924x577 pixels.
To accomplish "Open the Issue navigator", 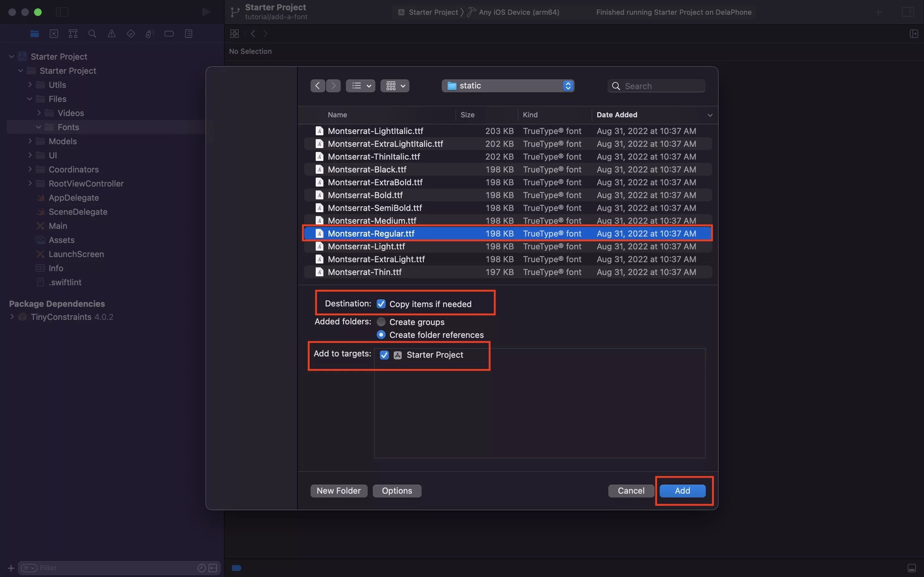I will tap(112, 34).
